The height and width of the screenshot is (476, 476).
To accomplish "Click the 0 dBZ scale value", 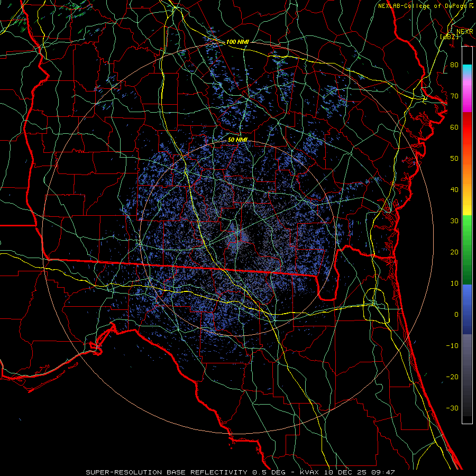I will (x=456, y=315).
